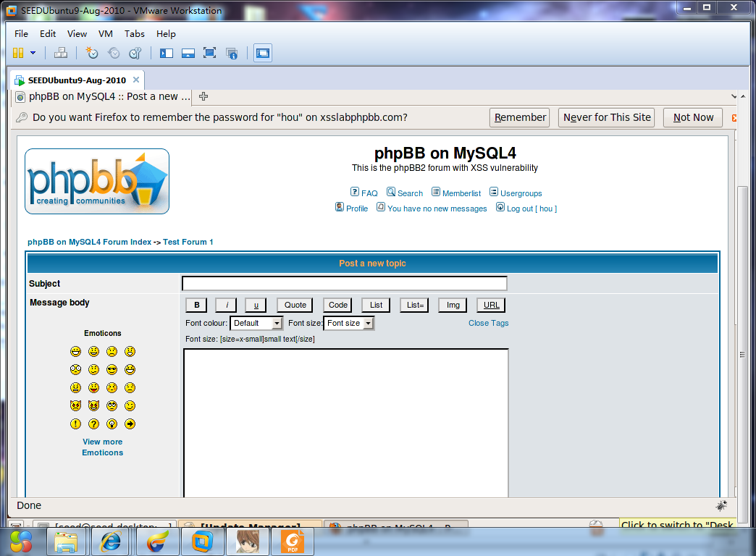Take a VM snapshot via toolbar icon

[x=91, y=53]
